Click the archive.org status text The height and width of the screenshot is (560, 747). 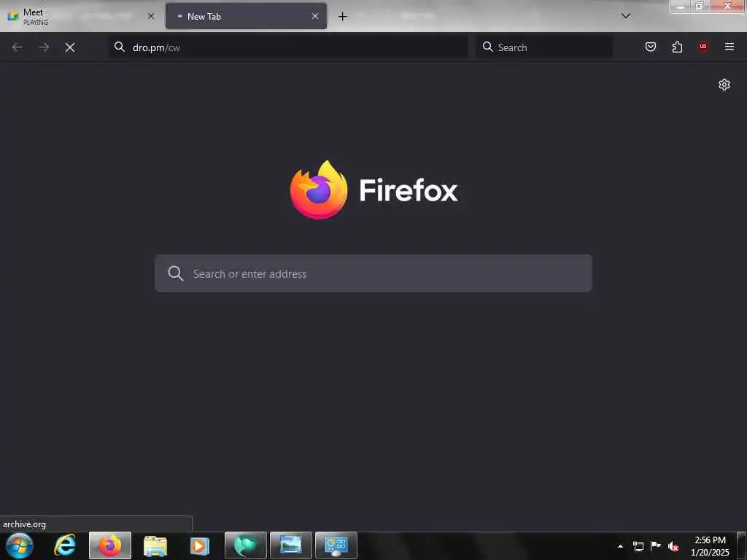[x=24, y=524]
